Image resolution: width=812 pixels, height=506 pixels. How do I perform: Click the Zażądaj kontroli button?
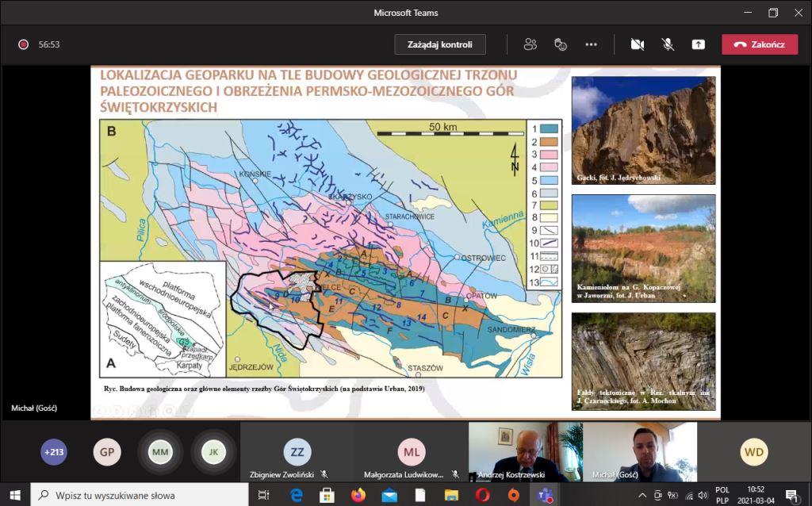click(x=440, y=44)
